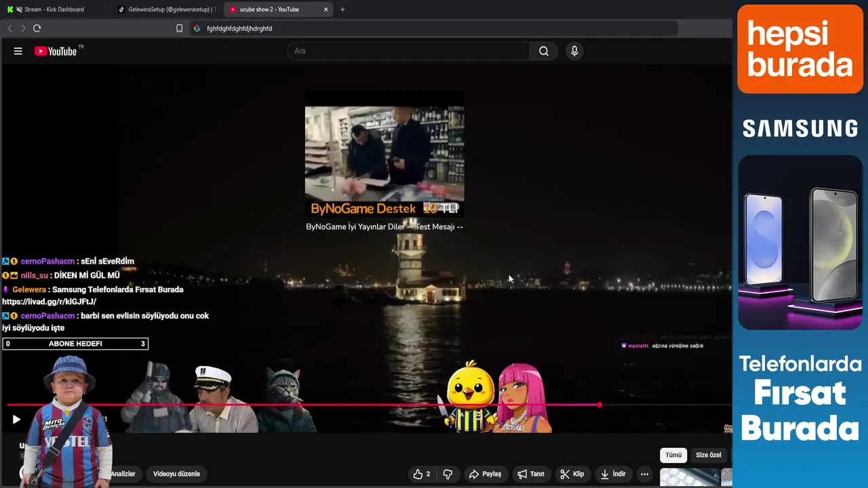Open the three-dot more actions menu
The width and height of the screenshot is (868, 488).
click(x=644, y=474)
